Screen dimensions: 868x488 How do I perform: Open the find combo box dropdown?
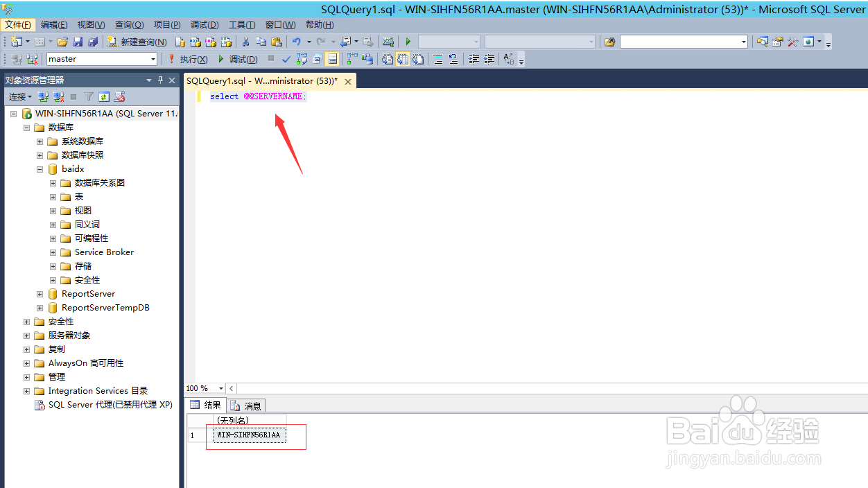743,42
